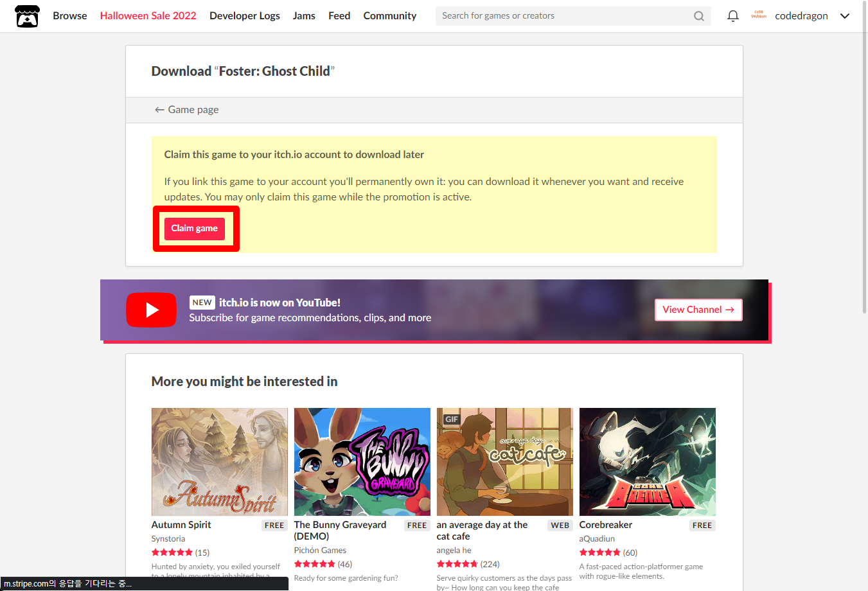Click 'itch.io is now on YouTube!' heading

coord(279,303)
